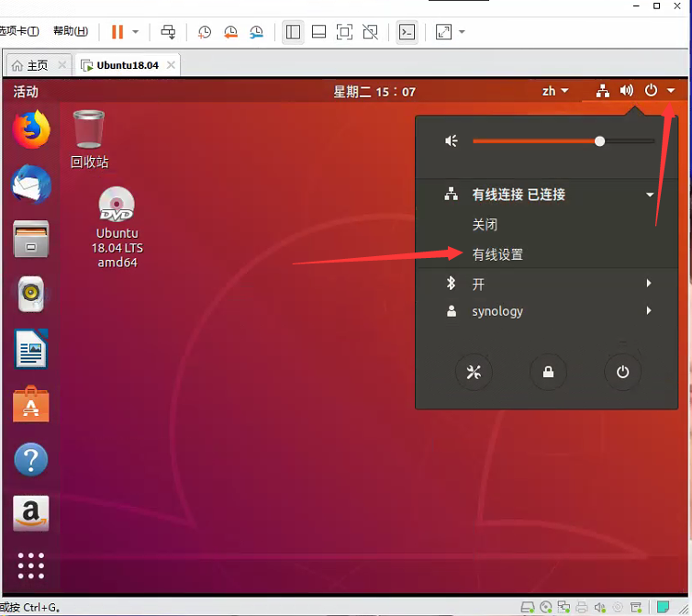Open Amazon from the dock
Viewport: 692px width, 616px height.
click(x=31, y=513)
